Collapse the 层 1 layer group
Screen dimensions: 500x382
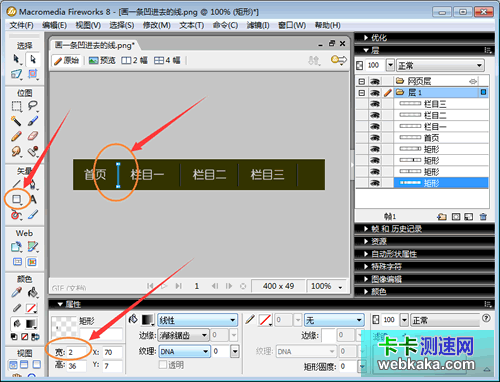pyautogui.click(x=362, y=93)
